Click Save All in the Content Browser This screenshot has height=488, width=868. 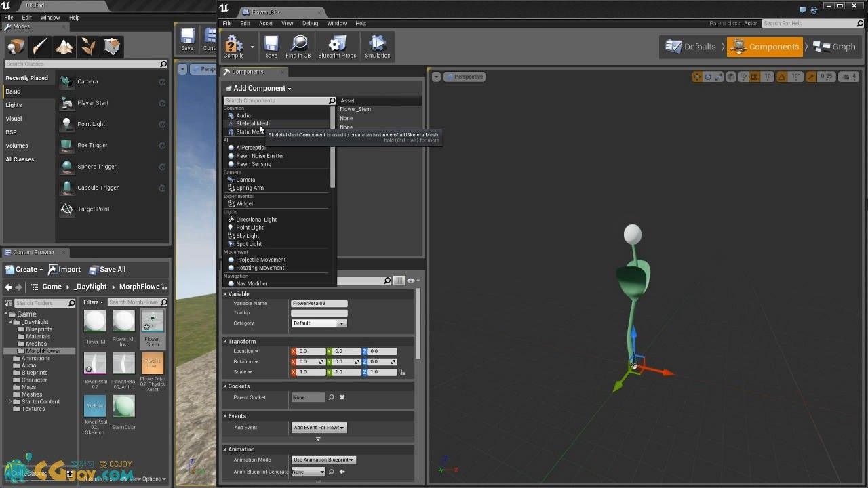107,269
